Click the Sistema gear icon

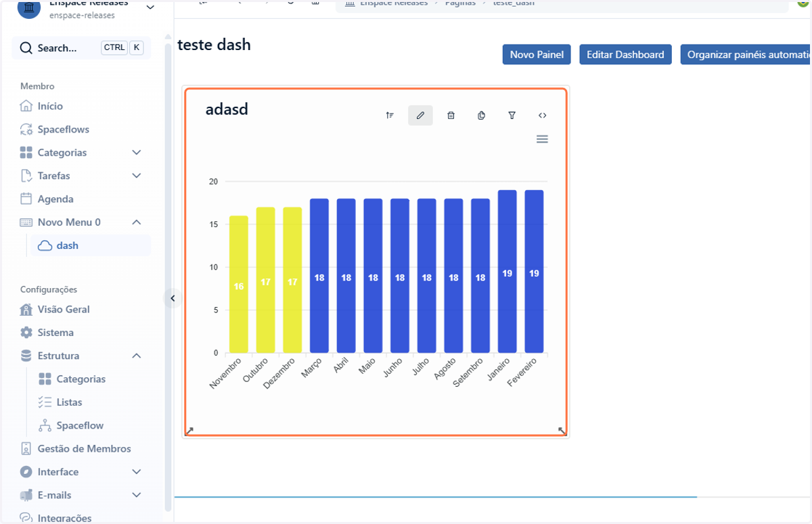tap(26, 333)
